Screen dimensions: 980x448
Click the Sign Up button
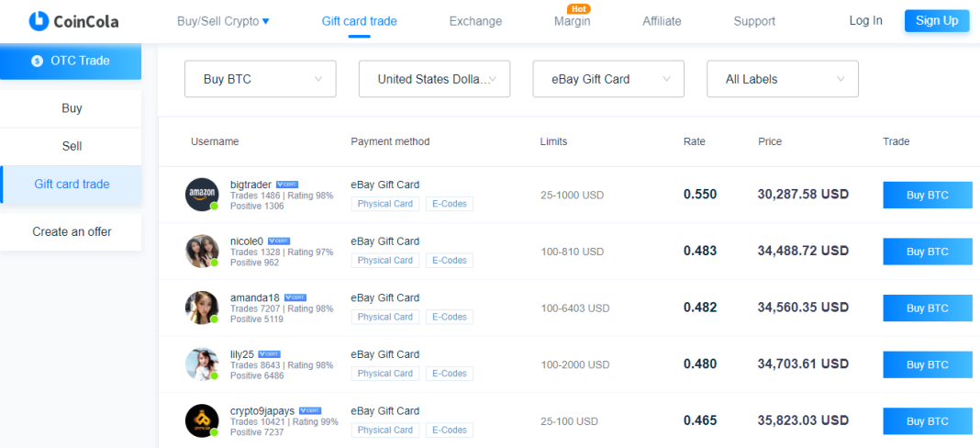(937, 20)
